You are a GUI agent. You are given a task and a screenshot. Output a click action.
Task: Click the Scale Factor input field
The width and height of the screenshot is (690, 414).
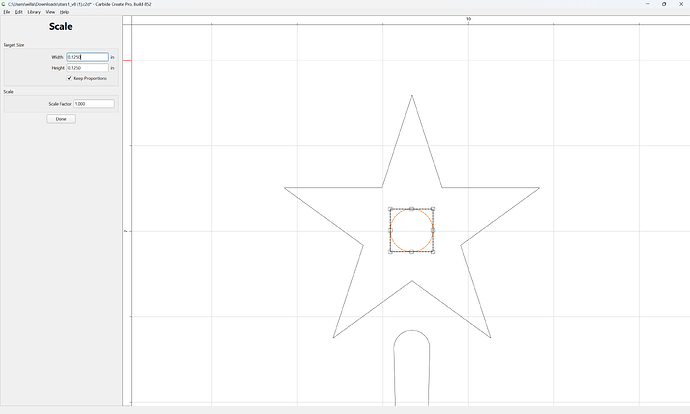(x=94, y=104)
